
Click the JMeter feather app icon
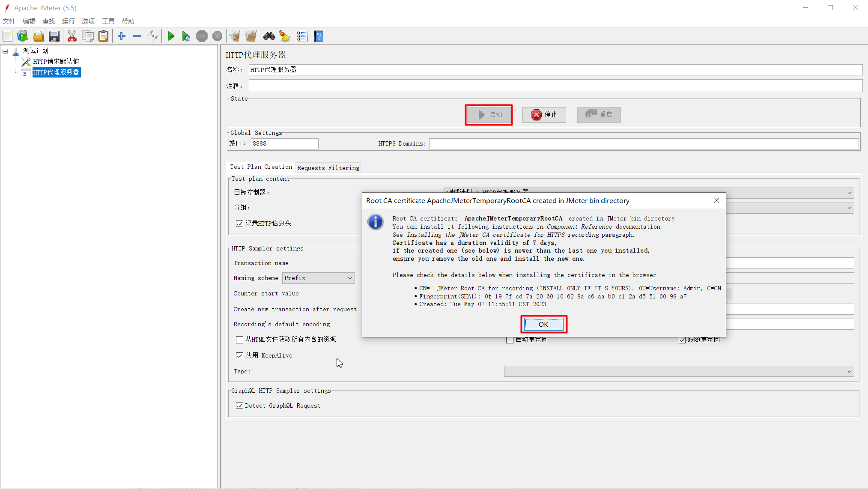pyautogui.click(x=7, y=7)
